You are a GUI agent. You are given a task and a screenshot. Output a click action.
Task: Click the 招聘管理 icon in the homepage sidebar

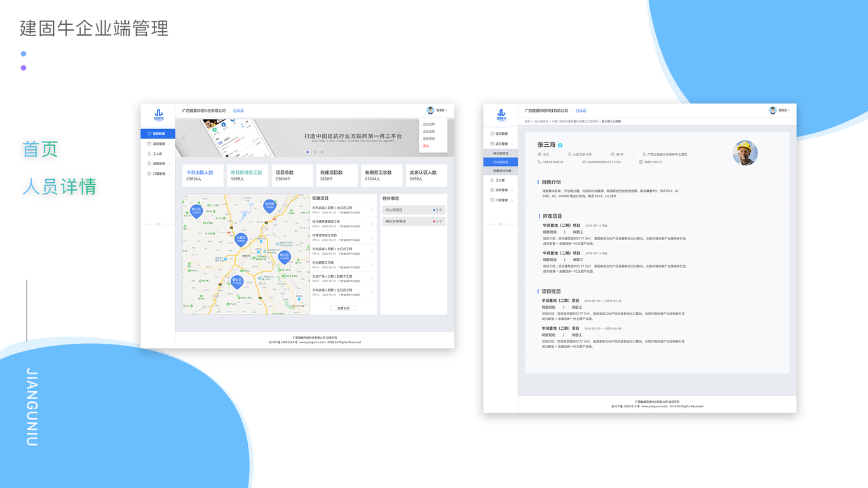tap(150, 163)
